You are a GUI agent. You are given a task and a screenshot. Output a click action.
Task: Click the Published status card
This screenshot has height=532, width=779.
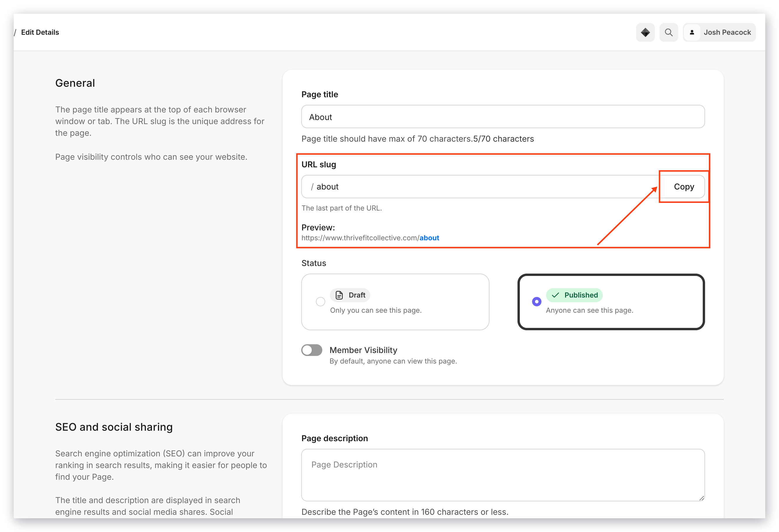(x=611, y=302)
